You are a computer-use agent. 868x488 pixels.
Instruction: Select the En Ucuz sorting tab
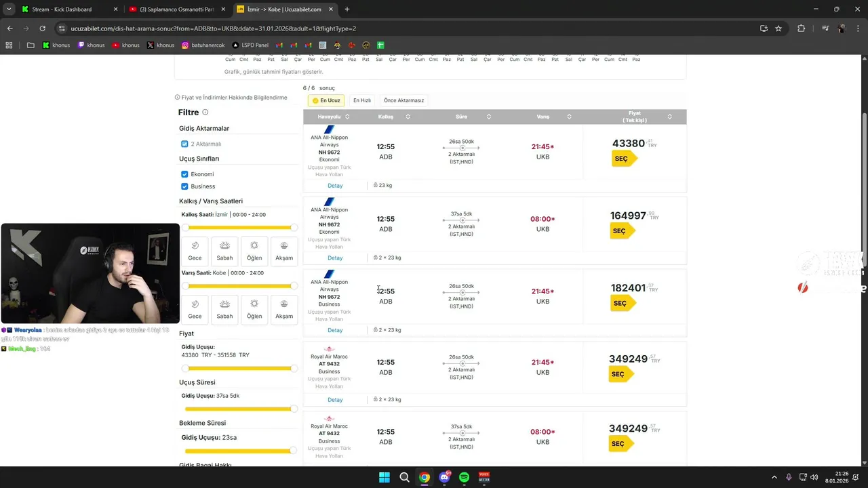326,100
